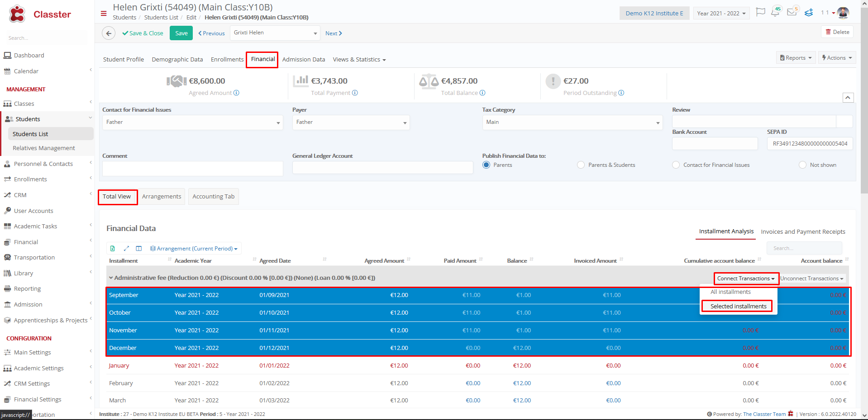Sort by Installment column arrows

[x=170, y=260]
